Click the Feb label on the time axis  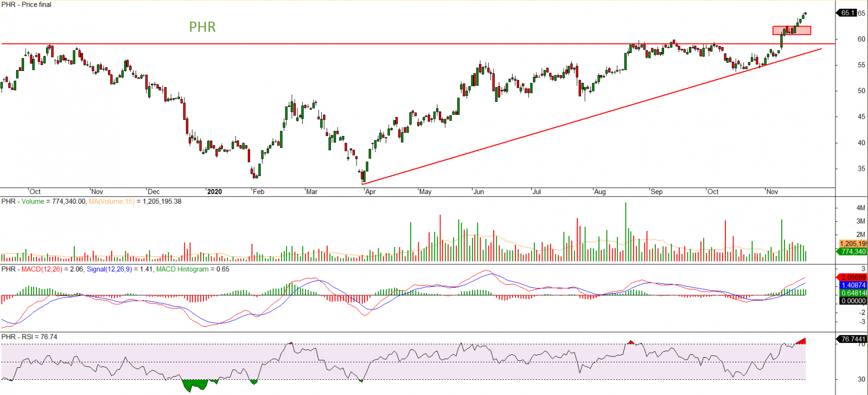pyautogui.click(x=259, y=192)
